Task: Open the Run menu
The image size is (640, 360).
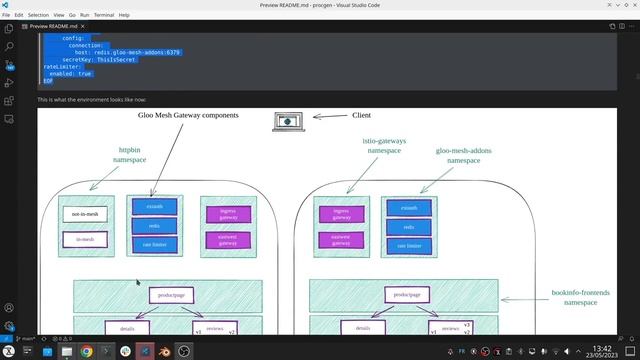Action: [84, 15]
